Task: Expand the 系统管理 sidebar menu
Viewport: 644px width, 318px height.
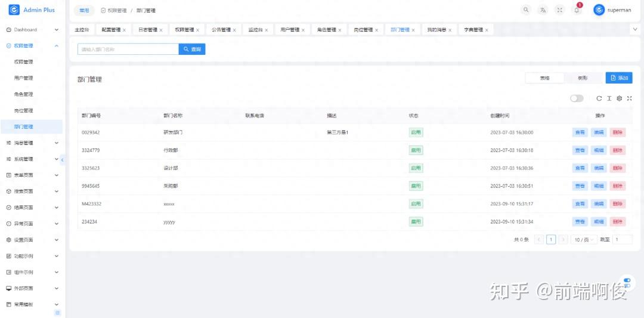Action: 31,159
